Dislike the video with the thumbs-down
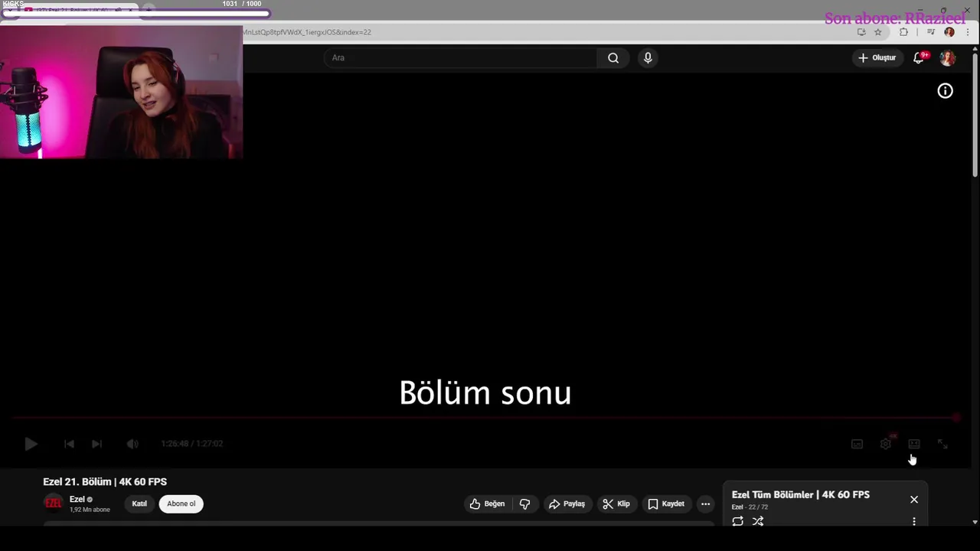Screen dimensions: 980x551 point(525,504)
